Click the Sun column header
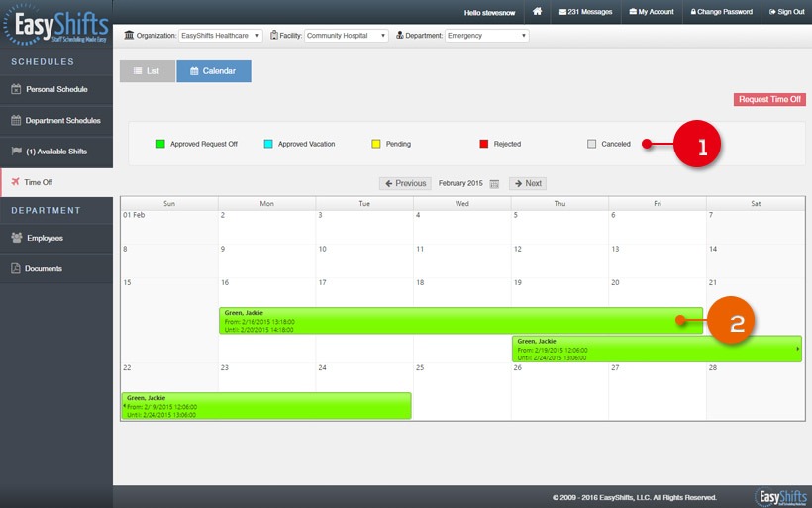The width and height of the screenshot is (812, 508). pos(169,204)
